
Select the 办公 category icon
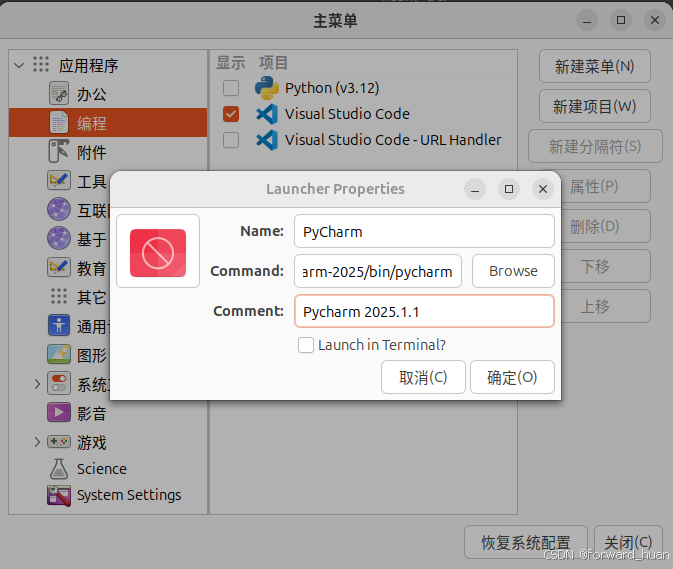(x=59, y=94)
